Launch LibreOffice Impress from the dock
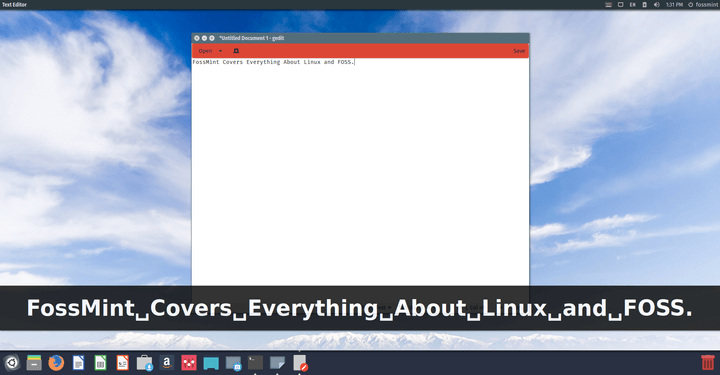Viewport: 720px width, 375px height. 123,363
